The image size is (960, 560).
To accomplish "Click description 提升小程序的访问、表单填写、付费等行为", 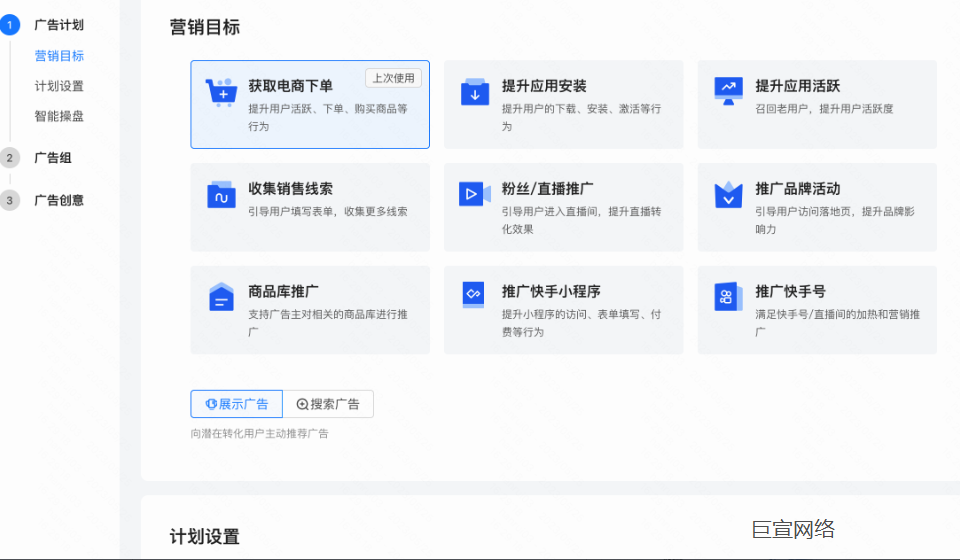I will [581, 323].
